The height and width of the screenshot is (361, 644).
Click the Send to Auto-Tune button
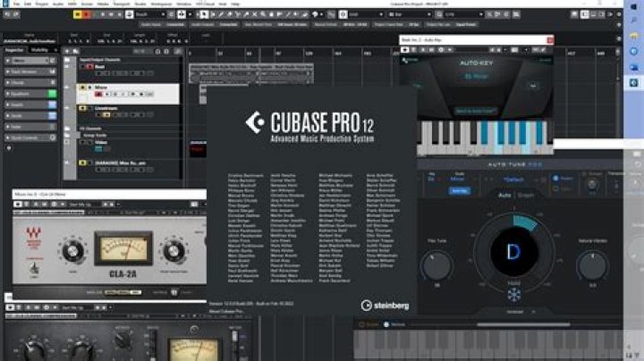[x=476, y=111]
